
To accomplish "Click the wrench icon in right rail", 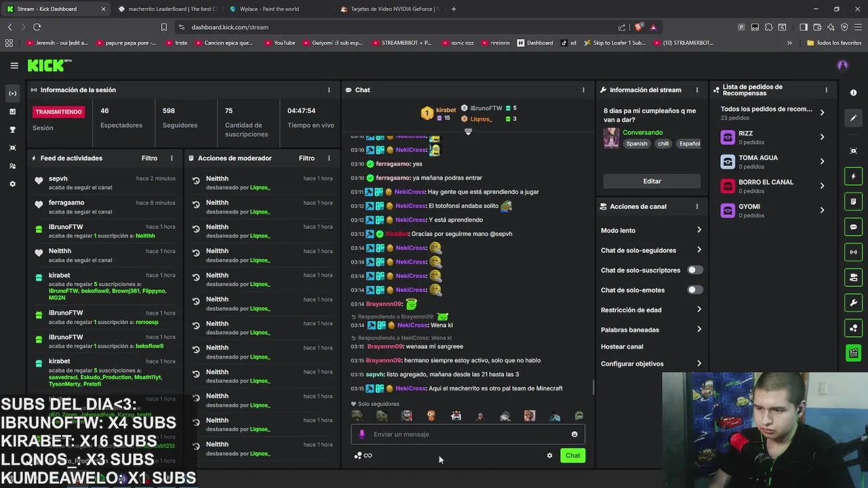I will coord(854,302).
